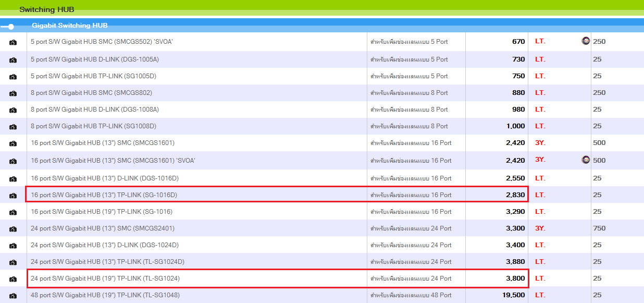Show picture of TP-LINK SG1005D

(13, 77)
